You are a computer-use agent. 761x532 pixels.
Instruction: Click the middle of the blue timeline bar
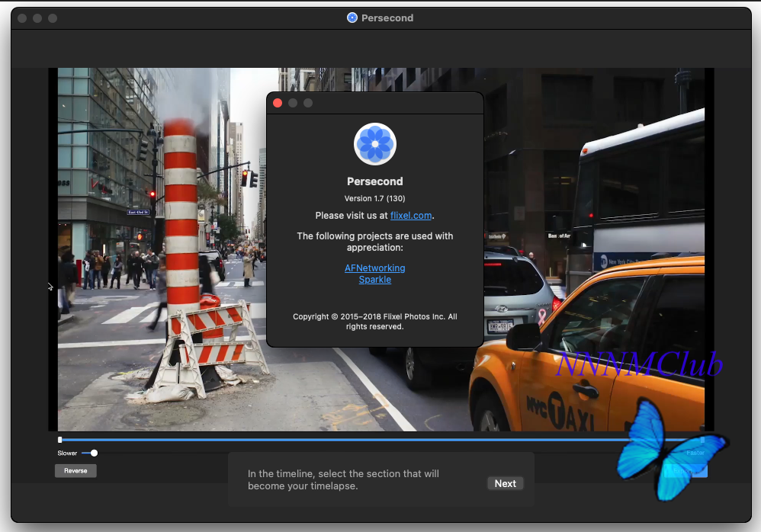381,440
